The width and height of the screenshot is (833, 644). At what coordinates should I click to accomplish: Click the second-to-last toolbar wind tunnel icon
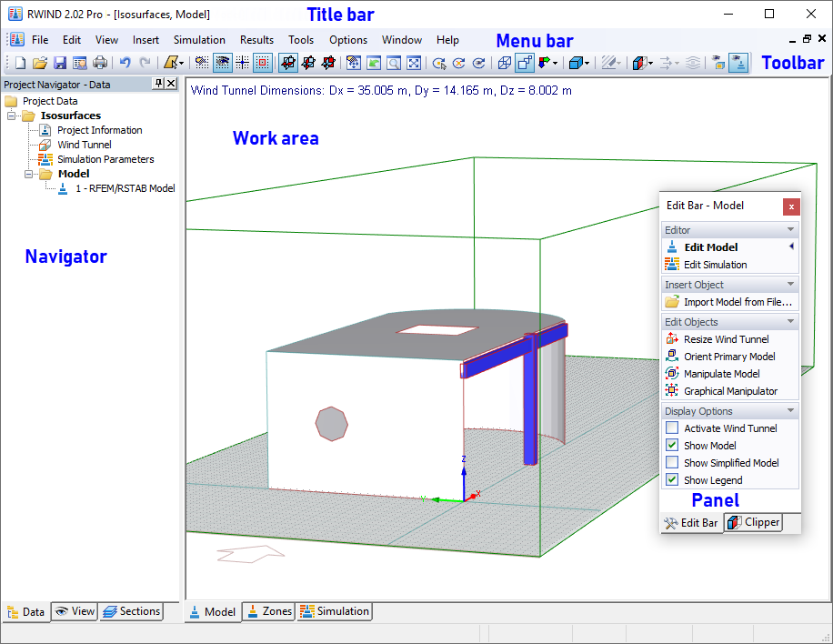718,63
